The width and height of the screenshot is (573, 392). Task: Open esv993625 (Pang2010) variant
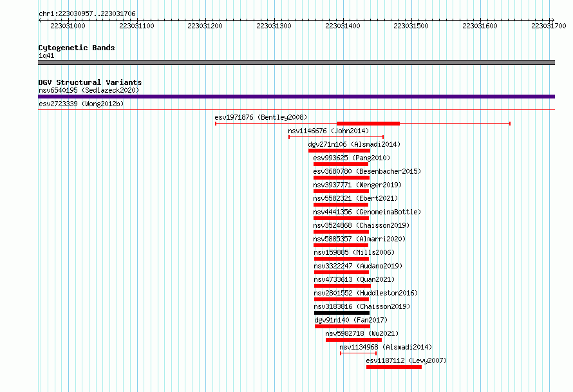click(x=352, y=158)
